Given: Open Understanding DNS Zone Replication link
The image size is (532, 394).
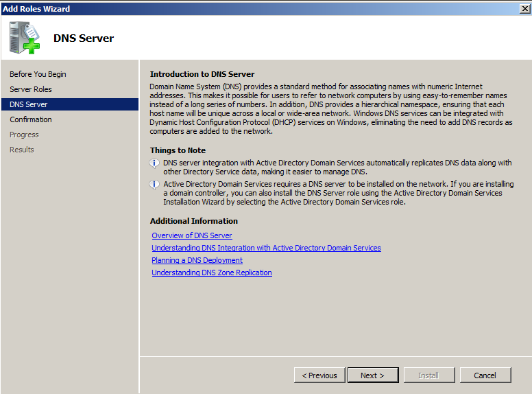Looking at the screenshot, I should [x=212, y=273].
